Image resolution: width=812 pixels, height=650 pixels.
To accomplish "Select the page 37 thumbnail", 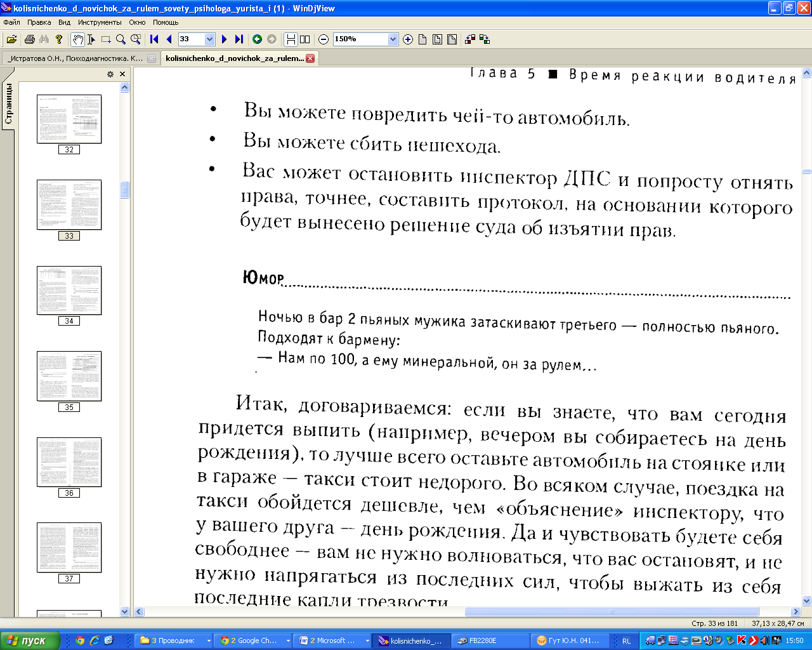I will (x=69, y=547).
